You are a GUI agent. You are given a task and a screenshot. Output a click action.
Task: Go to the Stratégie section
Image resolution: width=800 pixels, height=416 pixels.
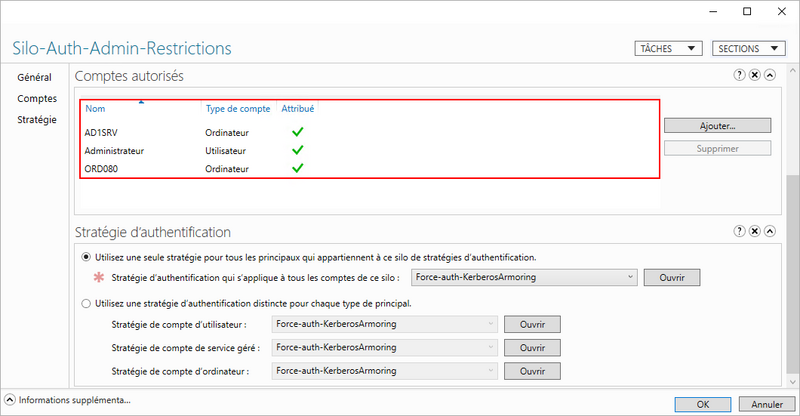pyautogui.click(x=37, y=120)
